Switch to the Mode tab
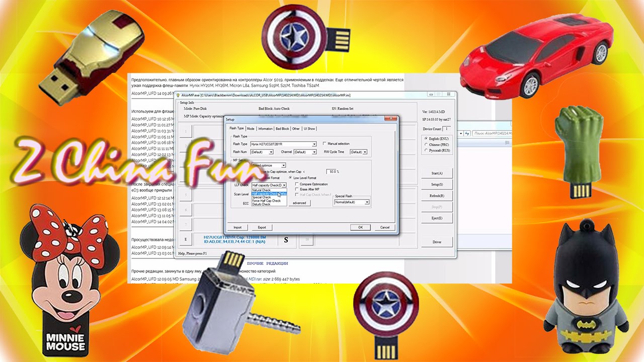 coord(251,129)
